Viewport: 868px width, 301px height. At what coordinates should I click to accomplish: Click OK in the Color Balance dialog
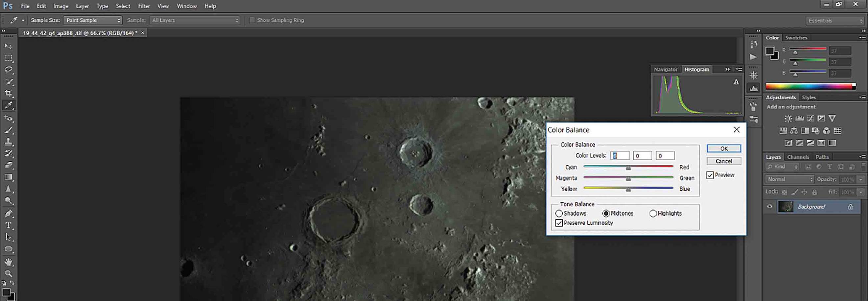tap(724, 148)
